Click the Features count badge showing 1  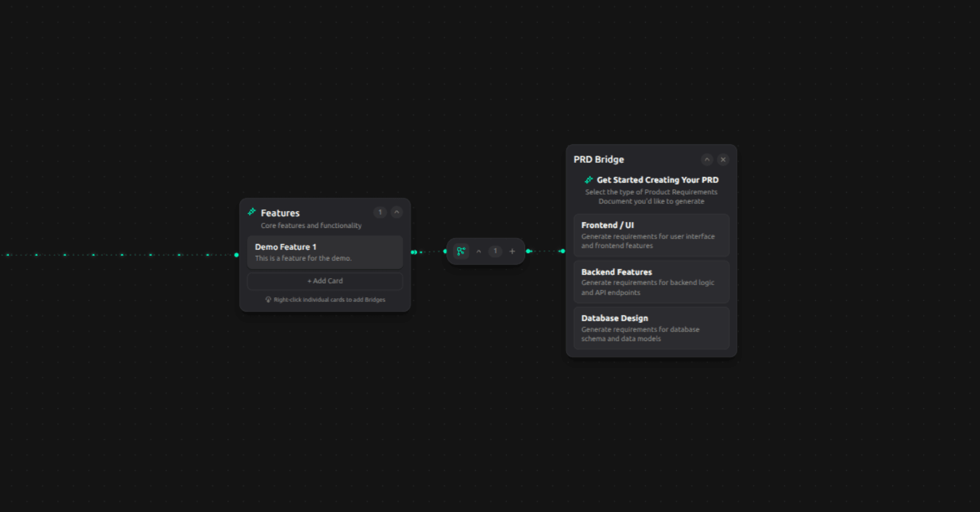[x=380, y=212]
